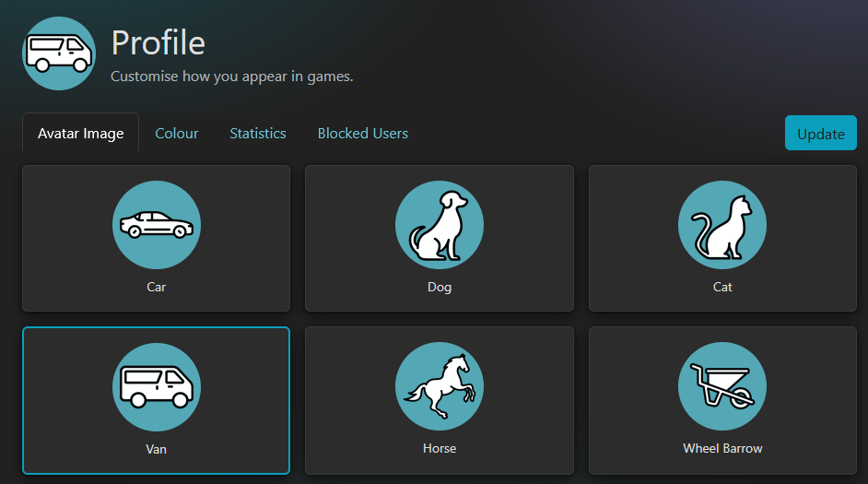Choose the Horse avatar icon
This screenshot has width=868, height=484.
(440, 386)
